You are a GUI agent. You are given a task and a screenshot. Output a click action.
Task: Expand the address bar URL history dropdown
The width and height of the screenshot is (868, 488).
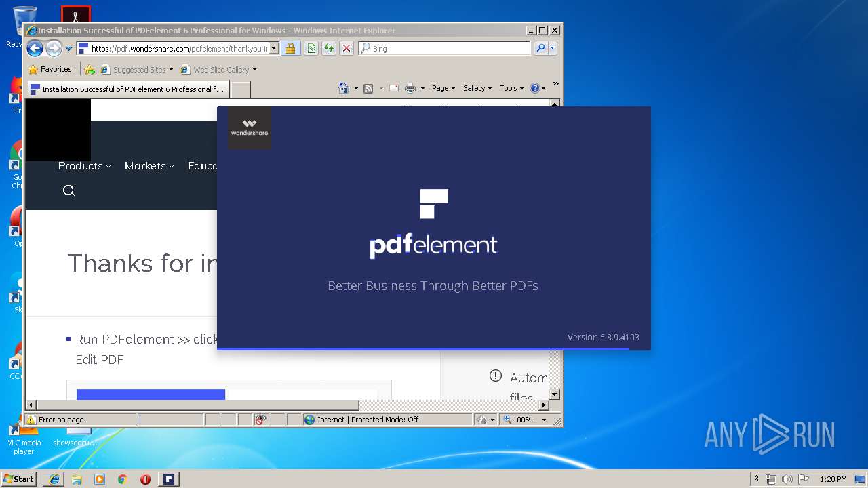point(274,48)
